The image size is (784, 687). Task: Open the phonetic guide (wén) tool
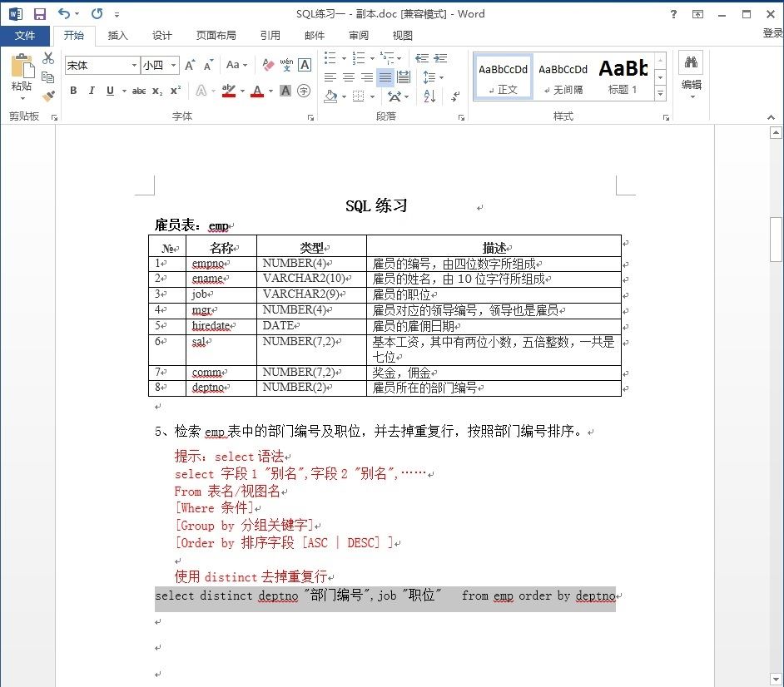(x=286, y=65)
